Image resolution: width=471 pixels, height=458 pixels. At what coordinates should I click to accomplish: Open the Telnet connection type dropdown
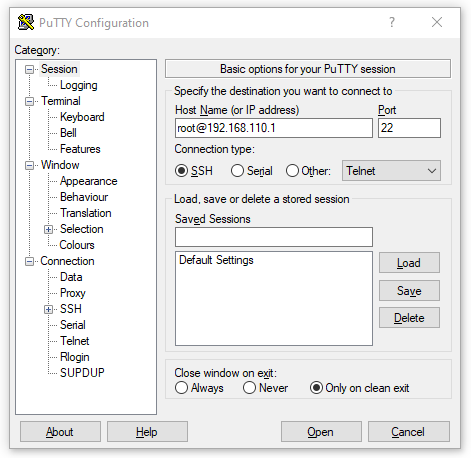coord(391,171)
